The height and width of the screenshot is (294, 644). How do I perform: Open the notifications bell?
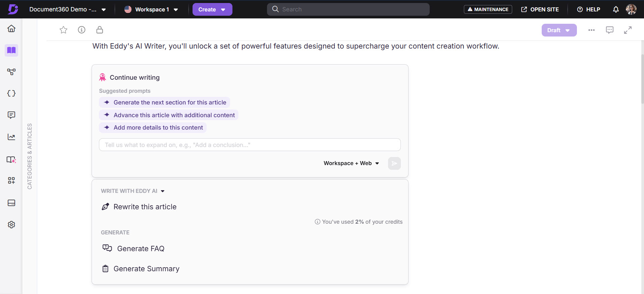point(616,9)
